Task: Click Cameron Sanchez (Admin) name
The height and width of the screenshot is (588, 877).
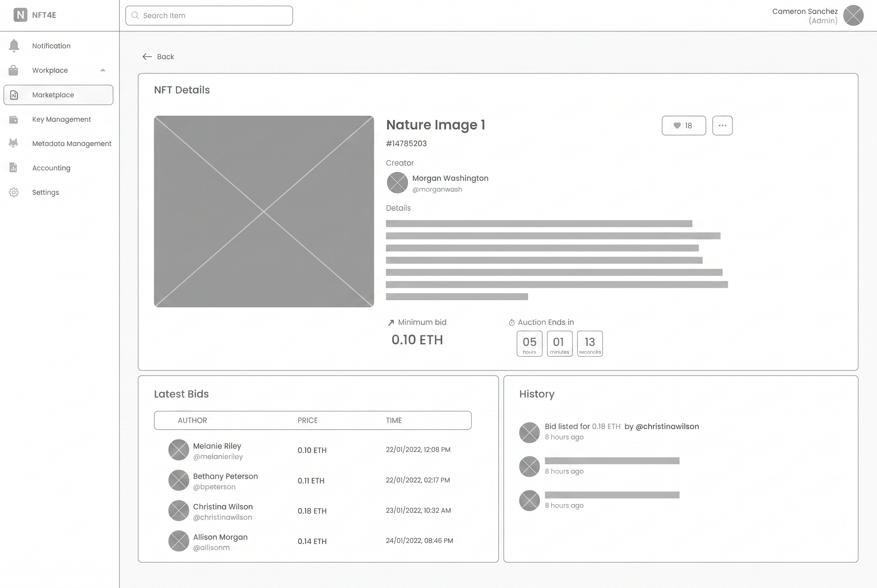Action: point(805,16)
